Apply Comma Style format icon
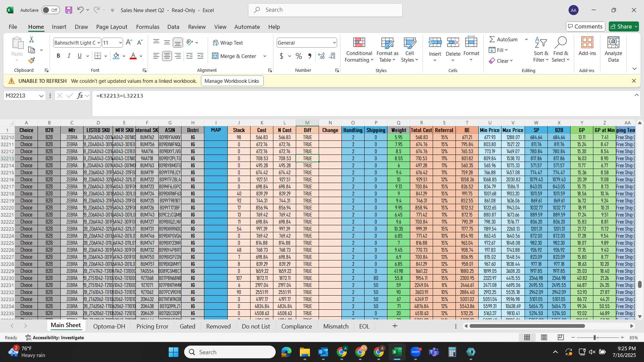644x362 pixels. pyautogui.click(x=310, y=56)
